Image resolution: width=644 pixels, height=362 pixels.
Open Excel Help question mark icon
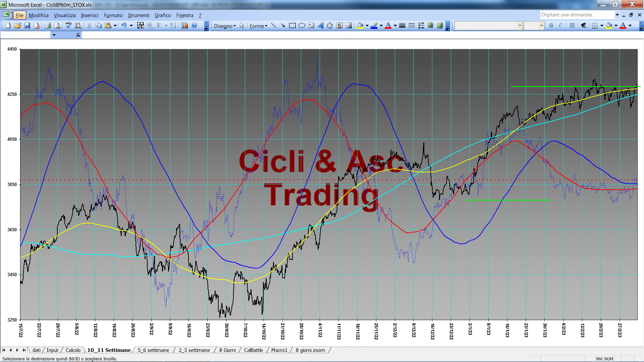[194, 25]
